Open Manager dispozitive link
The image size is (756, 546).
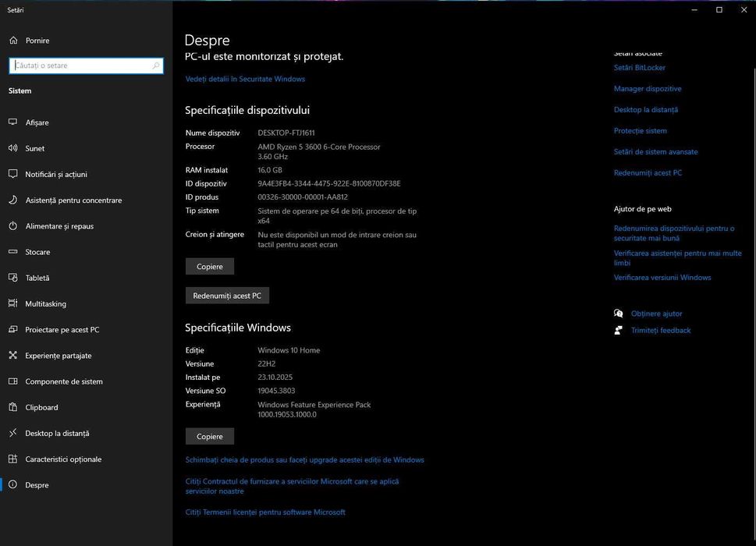tap(648, 89)
